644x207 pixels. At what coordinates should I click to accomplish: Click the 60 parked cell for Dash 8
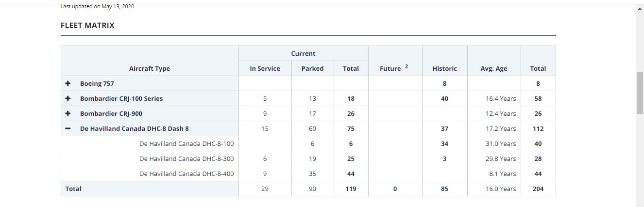tap(312, 128)
